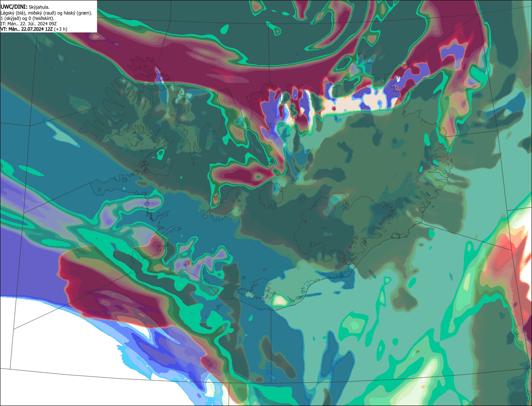Click the "IT: Mán.. 22. Júl.. 2024 09Z" line

28,24
